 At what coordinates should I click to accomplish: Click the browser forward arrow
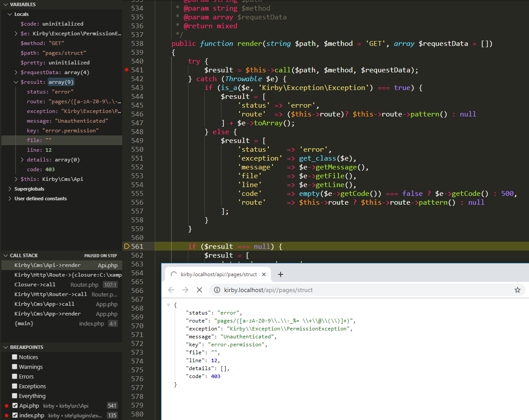coord(185,290)
